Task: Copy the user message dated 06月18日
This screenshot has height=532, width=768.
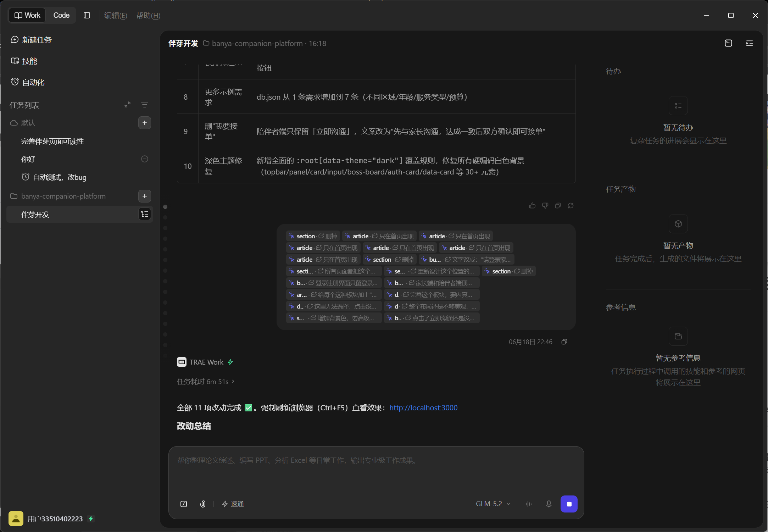Action: 564,342
